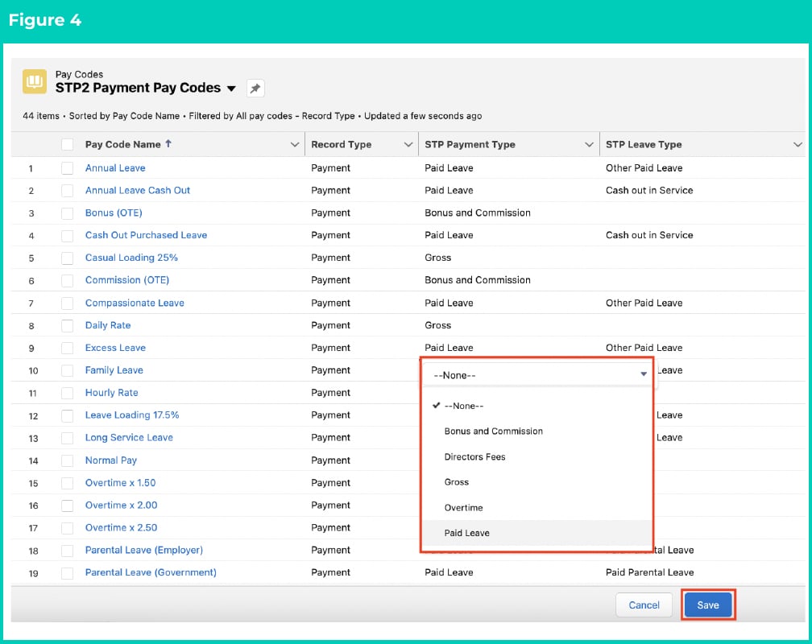Click Other Paid Leave in the Excess Leave row
The height and width of the screenshot is (644, 812).
[x=644, y=348]
